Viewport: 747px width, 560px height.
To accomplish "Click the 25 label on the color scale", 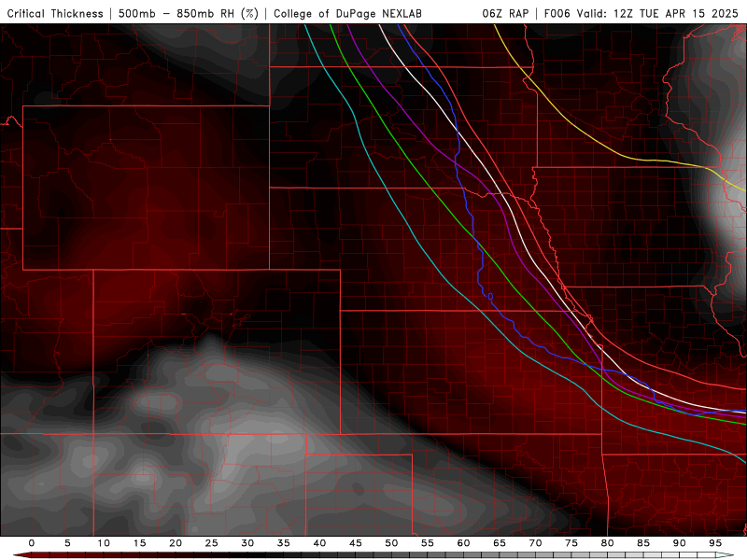I will click(x=212, y=543).
